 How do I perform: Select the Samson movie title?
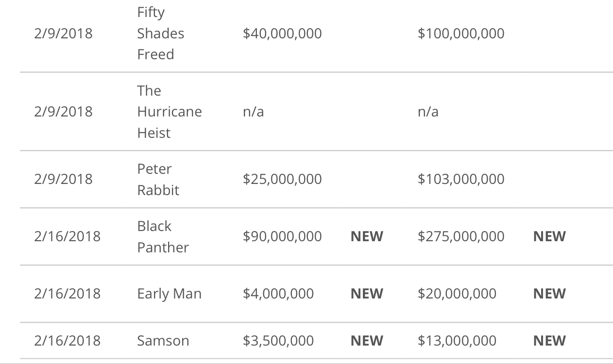point(163,341)
